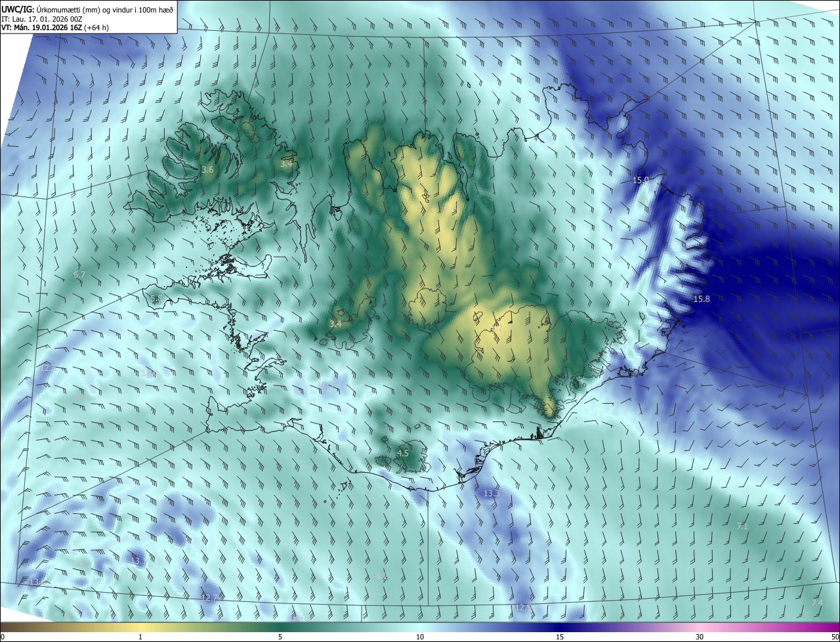
Task: Click the '30' tick on the colour scale
Action: pyautogui.click(x=700, y=637)
